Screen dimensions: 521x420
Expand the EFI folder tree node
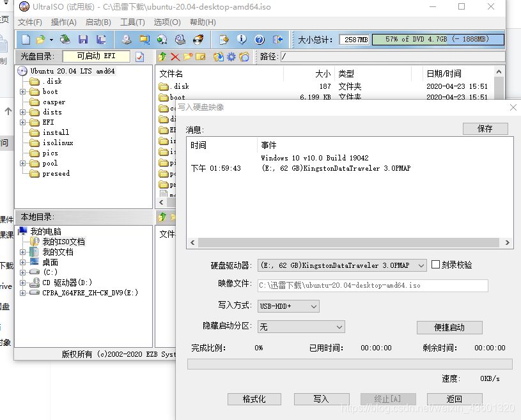coord(22,122)
